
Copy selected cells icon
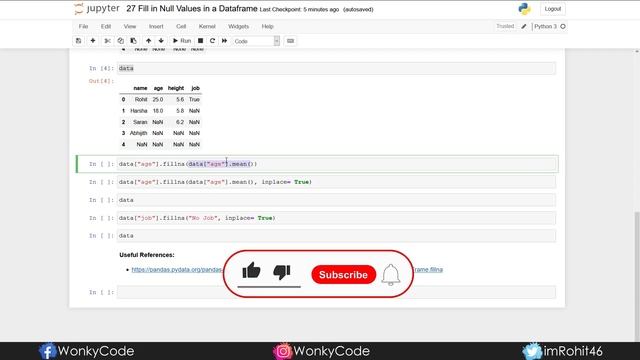point(120,41)
